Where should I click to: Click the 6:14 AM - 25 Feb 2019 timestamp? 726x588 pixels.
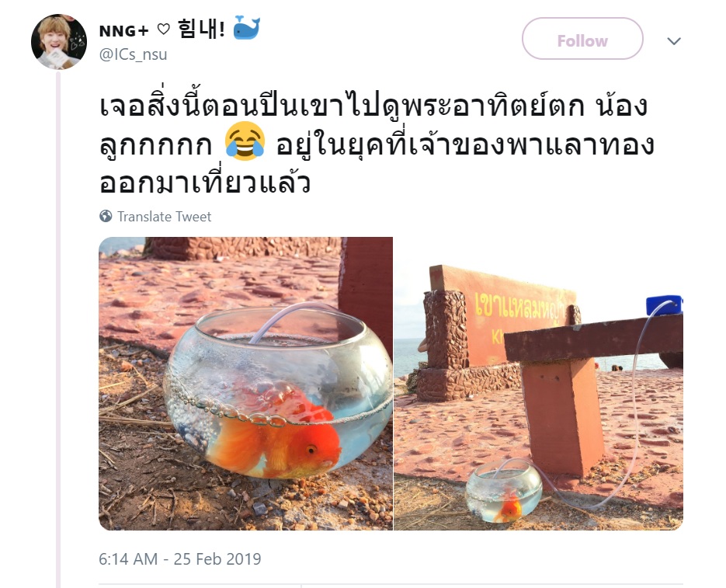pos(179,558)
